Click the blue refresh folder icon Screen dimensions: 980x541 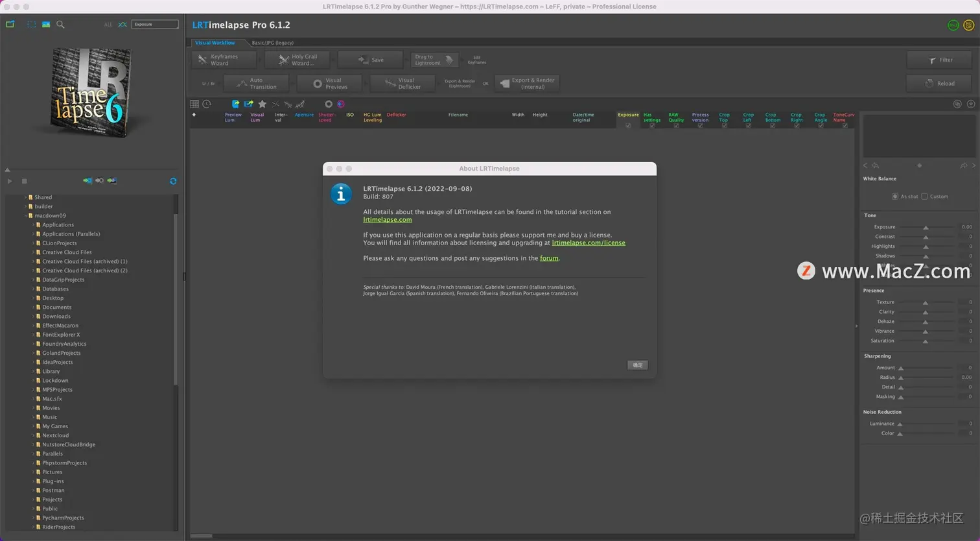tap(173, 181)
